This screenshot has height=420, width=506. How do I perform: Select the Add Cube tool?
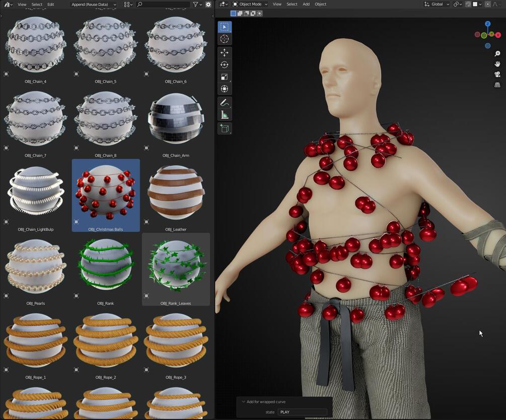click(224, 128)
